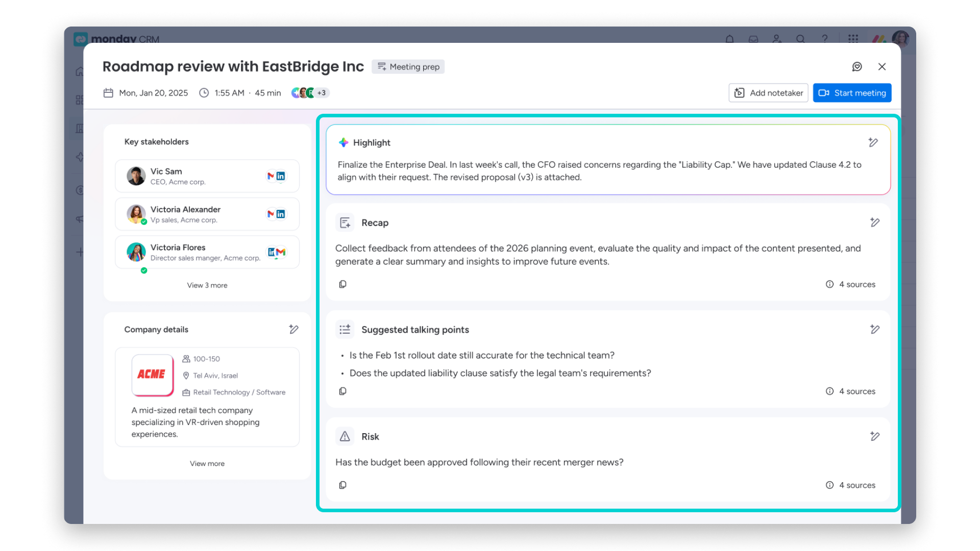
Task: Click the Start meeting button
Action: tap(852, 93)
